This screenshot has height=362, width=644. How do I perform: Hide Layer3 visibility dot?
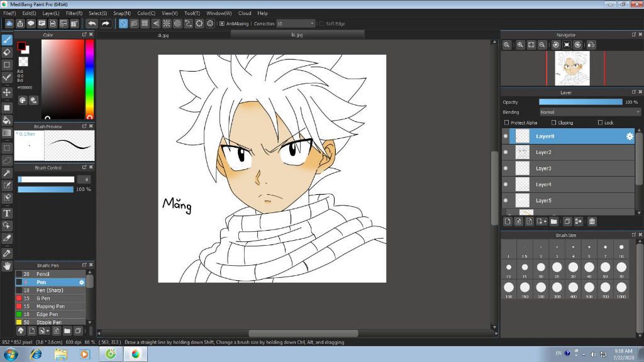506,168
